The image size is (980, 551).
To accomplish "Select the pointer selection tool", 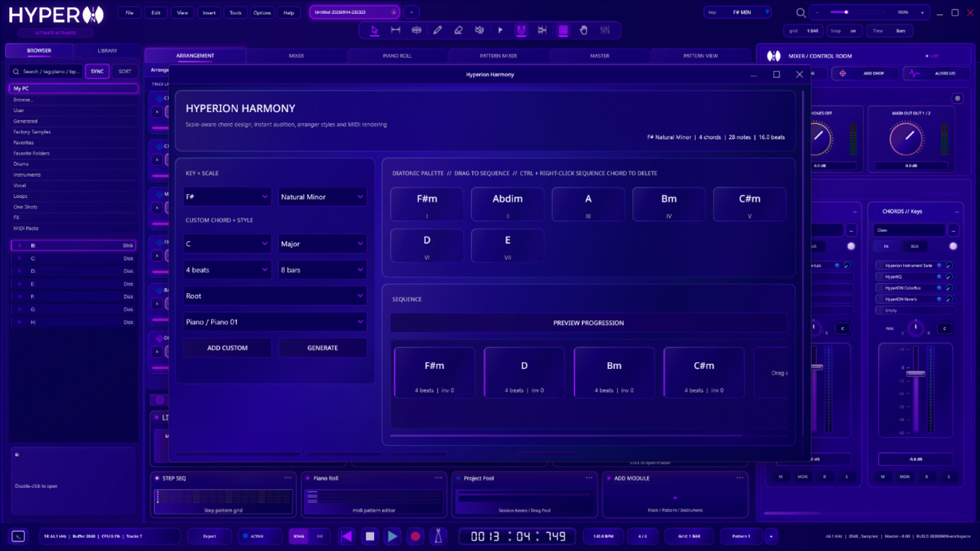I will tap(375, 30).
